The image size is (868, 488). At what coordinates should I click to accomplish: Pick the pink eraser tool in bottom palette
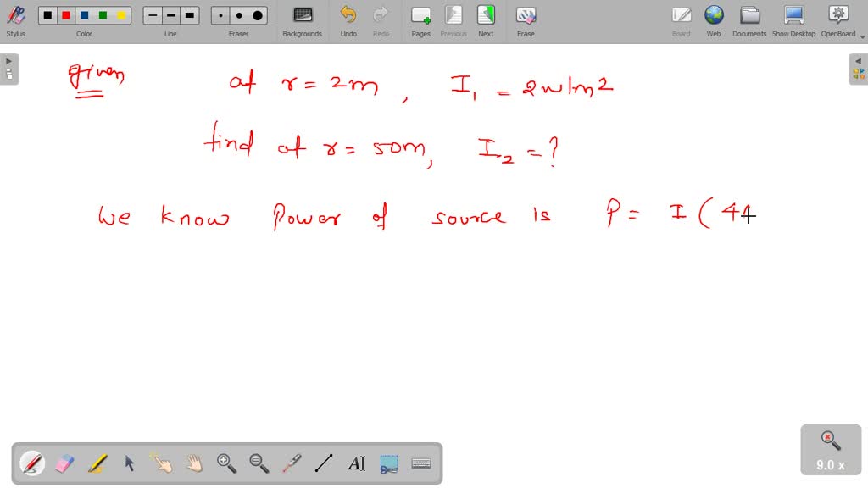coord(65,463)
